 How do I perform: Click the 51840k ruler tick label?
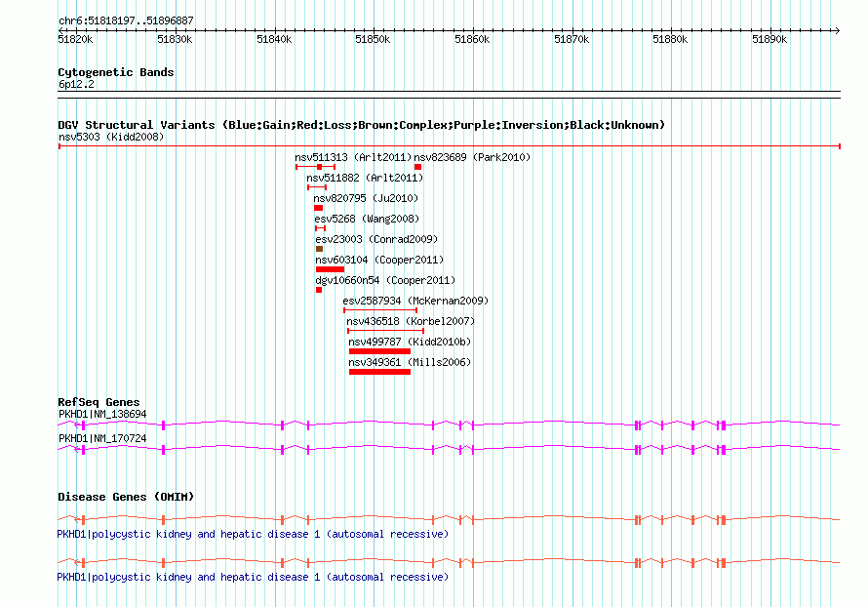pyautogui.click(x=274, y=39)
